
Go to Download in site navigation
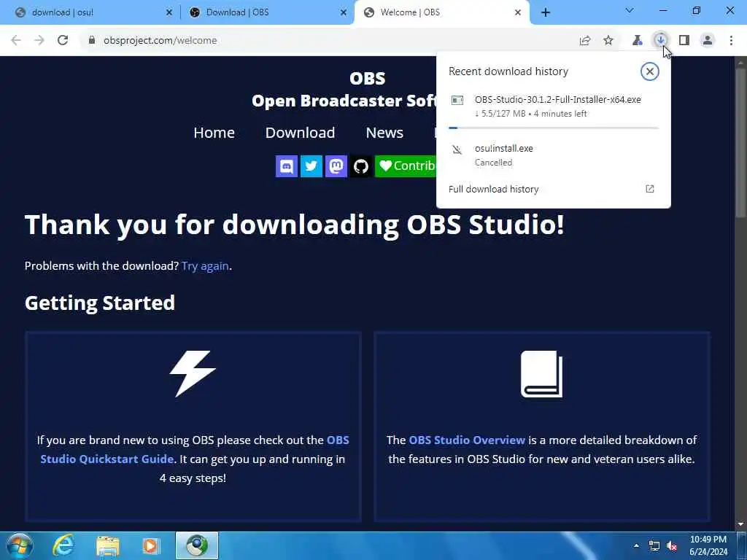(300, 133)
